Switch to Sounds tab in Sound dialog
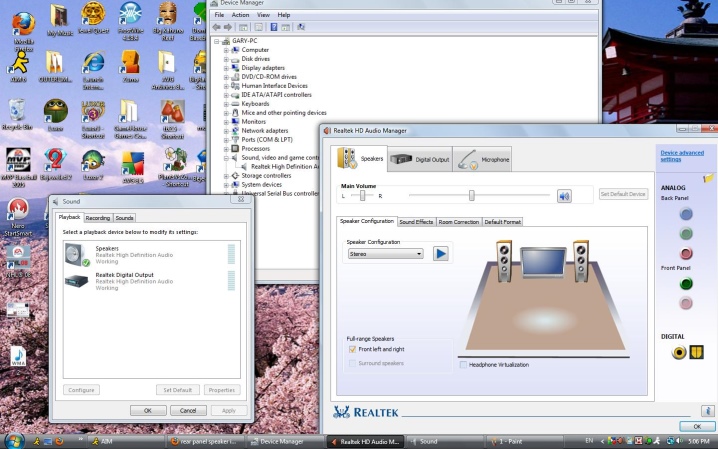The width and height of the screenshot is (718, 449). click(x=124, y=218)
